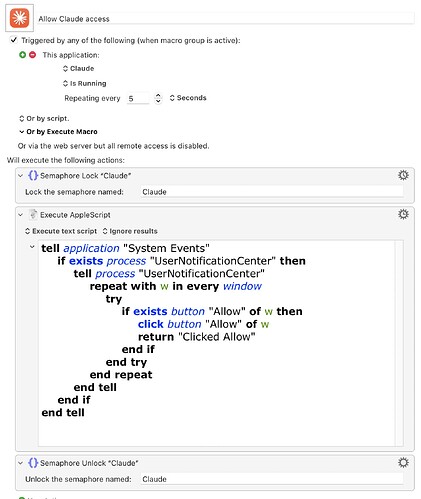The height and width of the screenshot is (499, 421).
Task: Add a trigger with green plus icon
Action: [x=22, y=55]
